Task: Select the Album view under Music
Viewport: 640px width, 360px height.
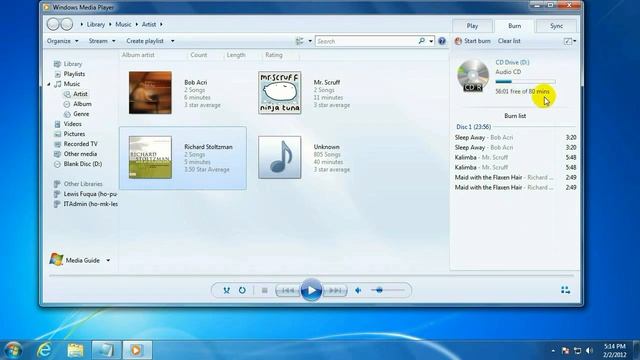Action: (82, 104)
